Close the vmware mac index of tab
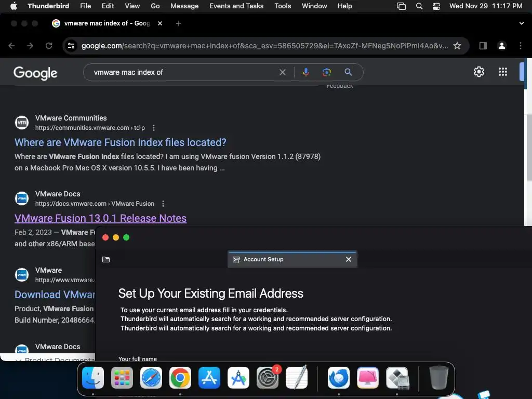This screenshot has height=399, width=532. 160,23
